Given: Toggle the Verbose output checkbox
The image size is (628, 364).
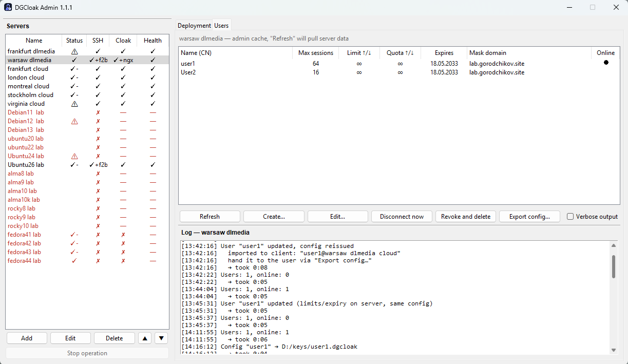Looking at the screenshot, I should point(570,217).
